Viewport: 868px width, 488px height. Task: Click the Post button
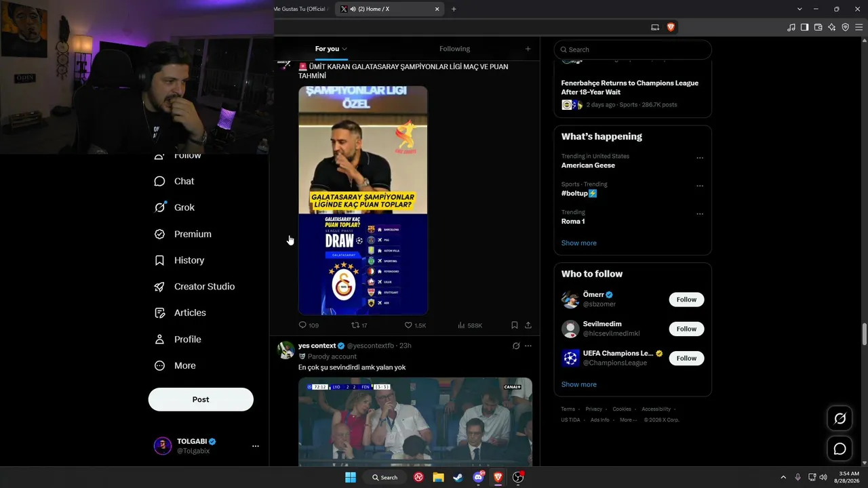tap(201, 399)
